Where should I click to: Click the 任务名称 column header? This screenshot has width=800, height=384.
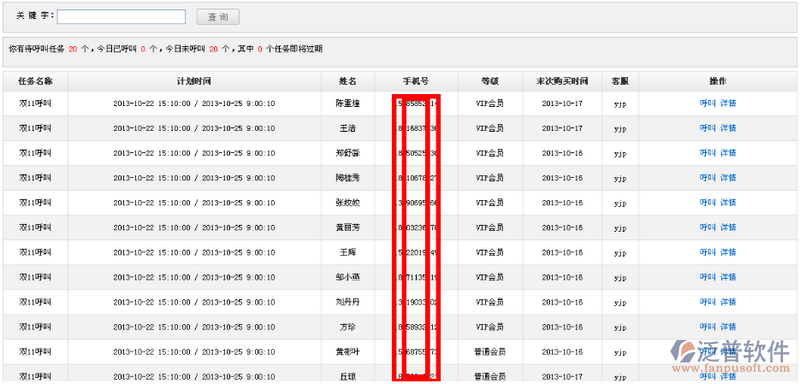pos(35,81)
